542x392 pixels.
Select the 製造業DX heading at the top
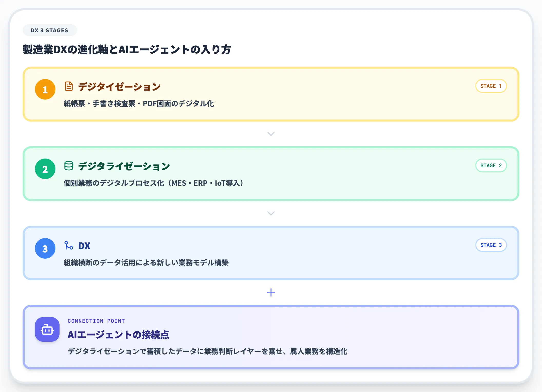pos(127,50)
